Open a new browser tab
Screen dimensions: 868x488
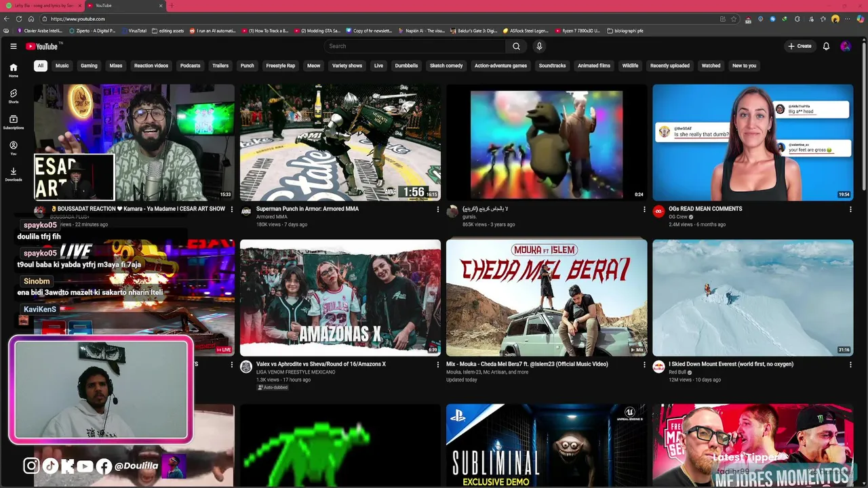[x=172, y=5]
